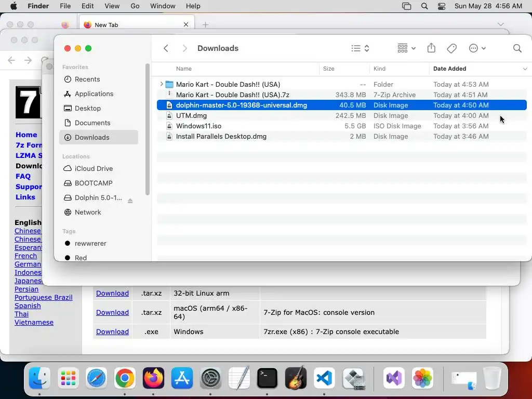The height and width of the screenshot is (399, 532).
Task: Open the Finder menu
Action: pyautogui.click(x=38, y=6)
